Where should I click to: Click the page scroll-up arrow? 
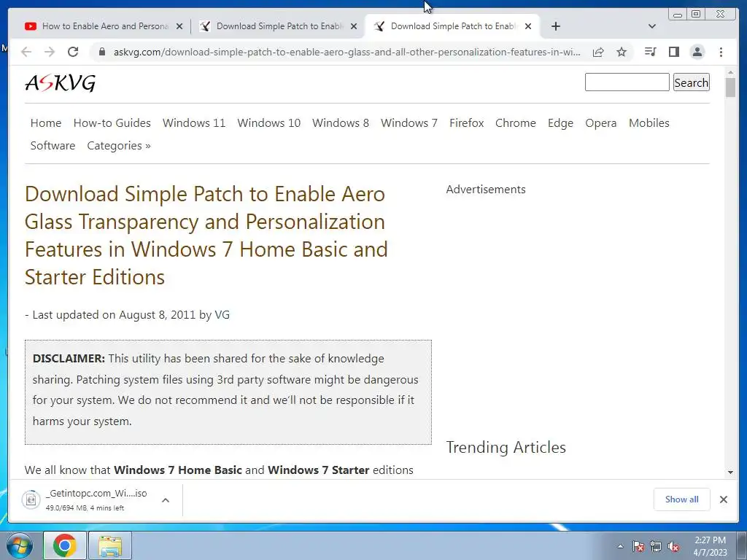(730, 72)
